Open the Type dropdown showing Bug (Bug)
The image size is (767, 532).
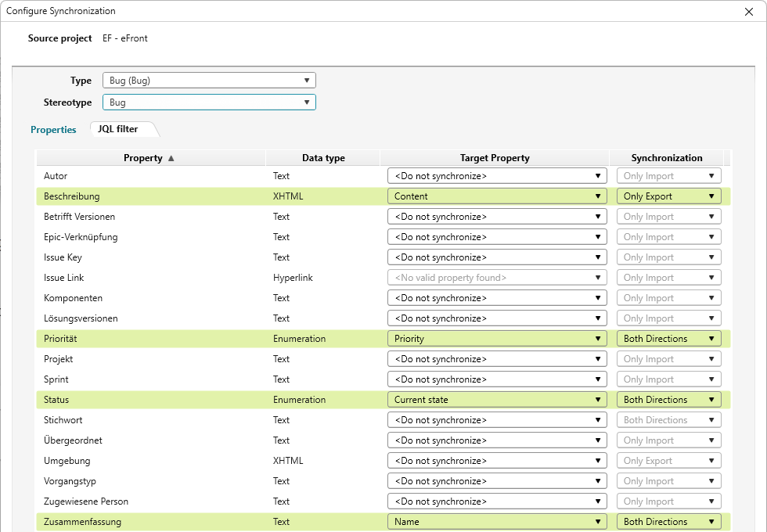(x=209, y=80)
